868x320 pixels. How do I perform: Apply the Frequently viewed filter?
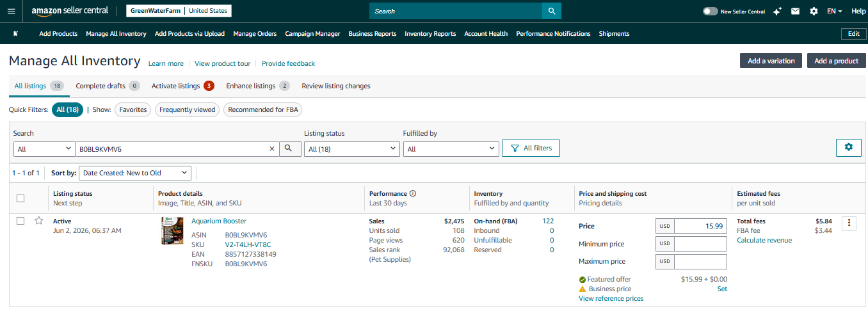(187, 109)
